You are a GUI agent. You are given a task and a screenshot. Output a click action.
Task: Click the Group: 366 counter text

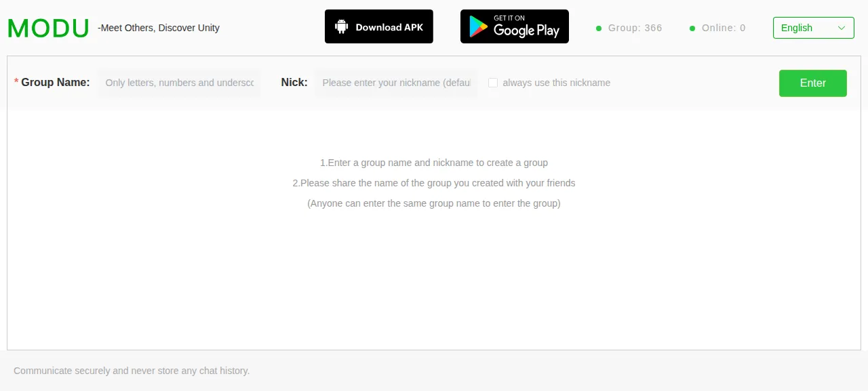pos(635,28)
